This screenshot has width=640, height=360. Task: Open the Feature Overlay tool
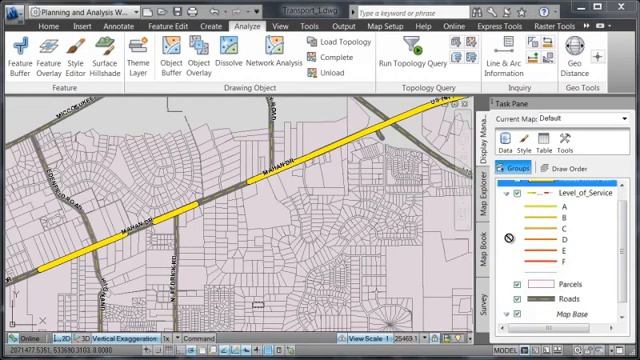pyautogui.click(x=49, y=57)
